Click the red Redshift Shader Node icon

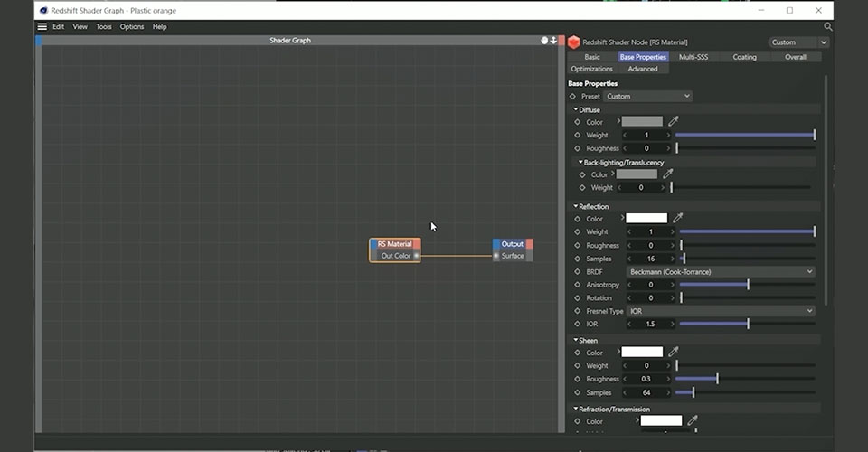tap(574, 42)
